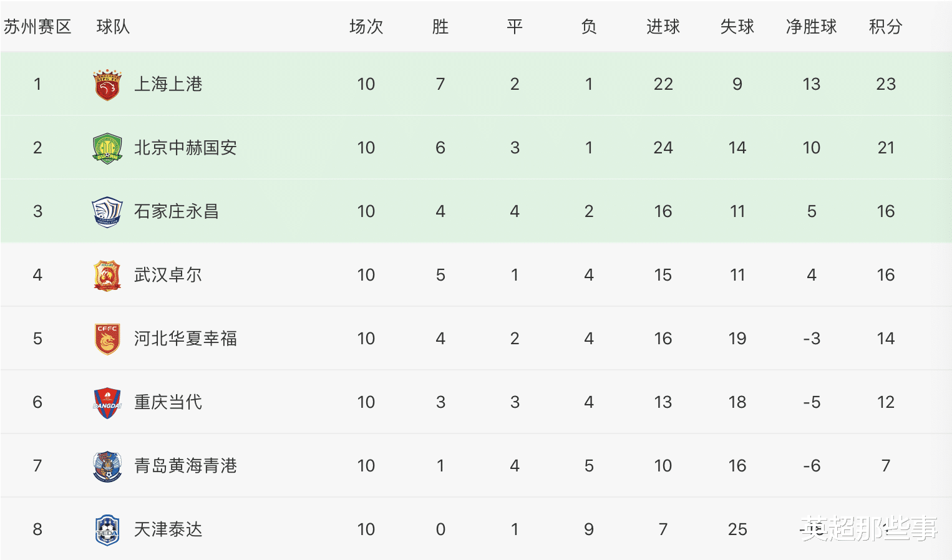Open the 天津泰达 team name link
952x560 pixels.
point(168,529)
